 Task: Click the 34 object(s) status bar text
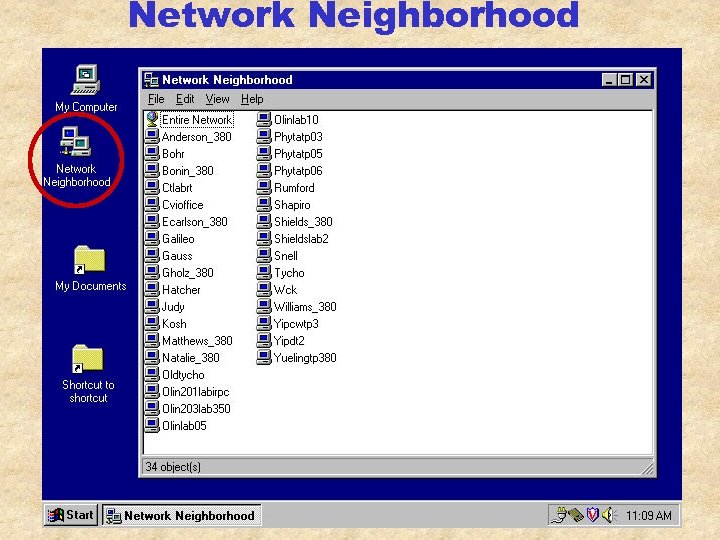(x=173, y=467)
